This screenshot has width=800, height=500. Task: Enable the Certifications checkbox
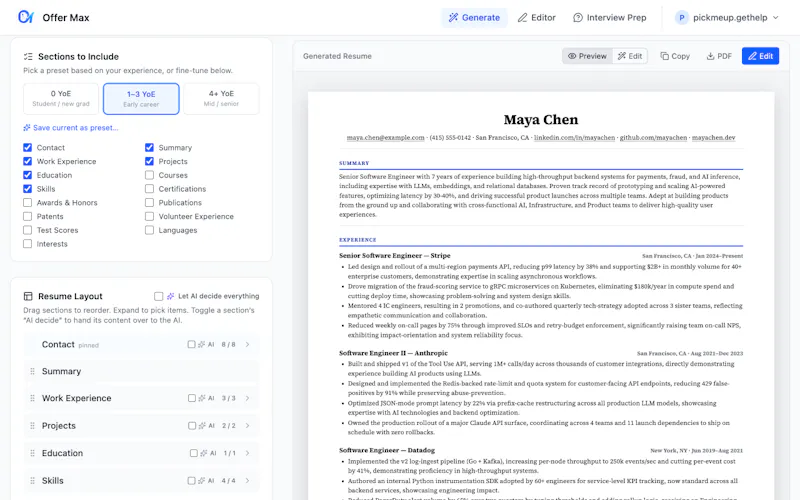click(x=149, y=189)
